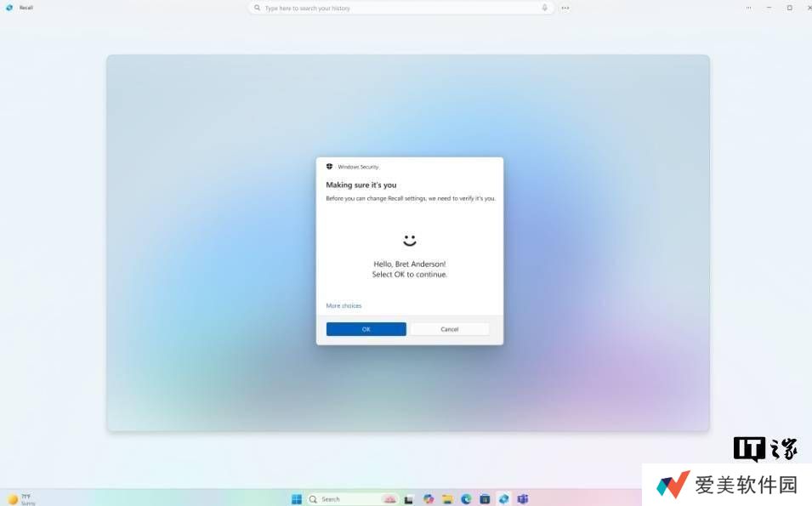Launch Microsoft Edge from the taskbar
This screenshot has height=506, width=812.
click(x=466, y=499)
